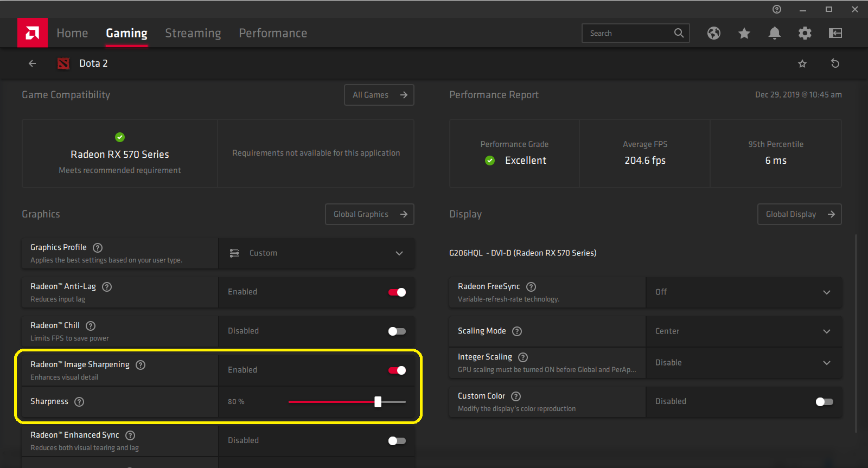Screen dimensions: 868x468
Task: Reset Dota 2 profile with circular arrow
Action: [835, 63]
